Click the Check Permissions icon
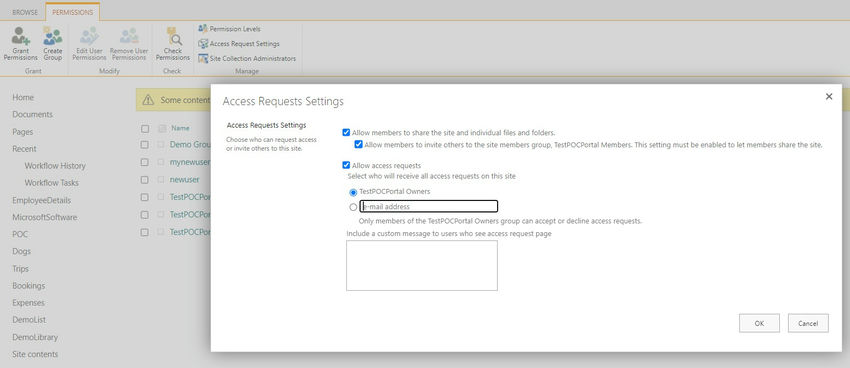The image size is (850, 368). [x=173, y=36]
